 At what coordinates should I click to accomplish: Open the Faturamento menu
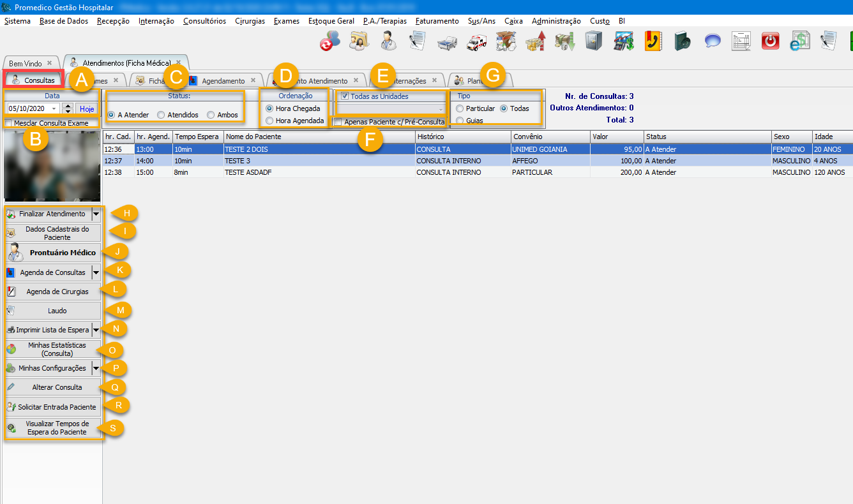437,21
